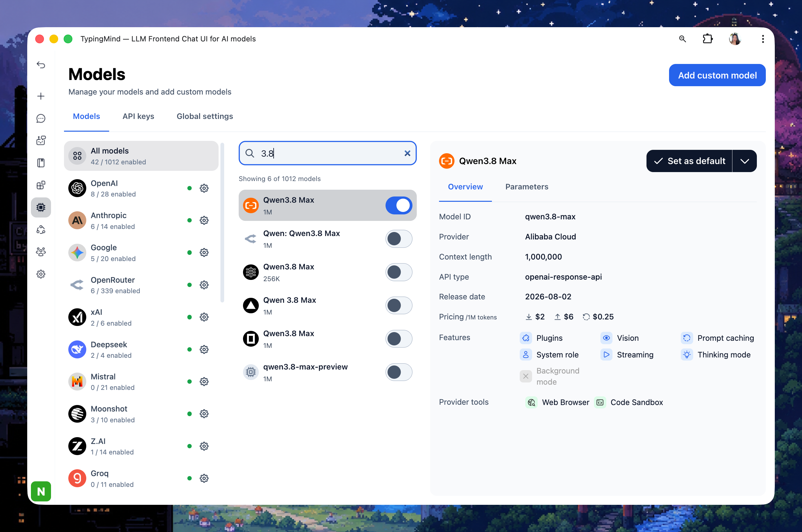
Task: Open the prompt library book icon
Action: point(41,163)
